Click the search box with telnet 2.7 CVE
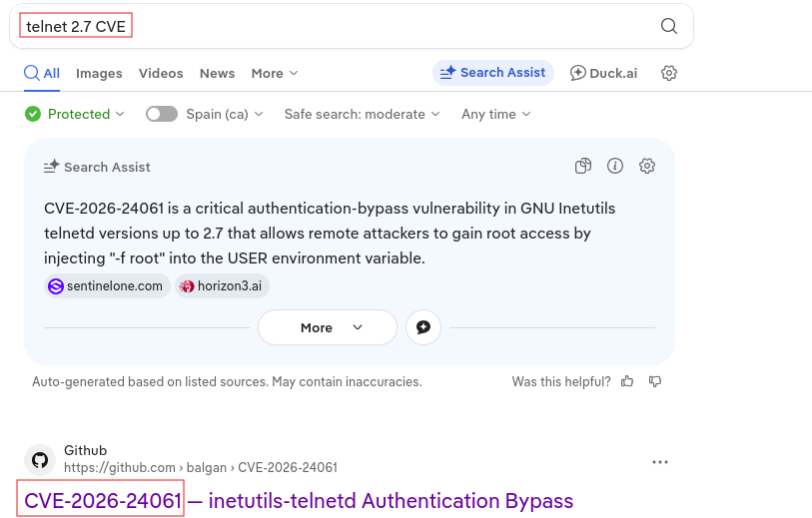The image size is (812, 518). click(352, 26)
